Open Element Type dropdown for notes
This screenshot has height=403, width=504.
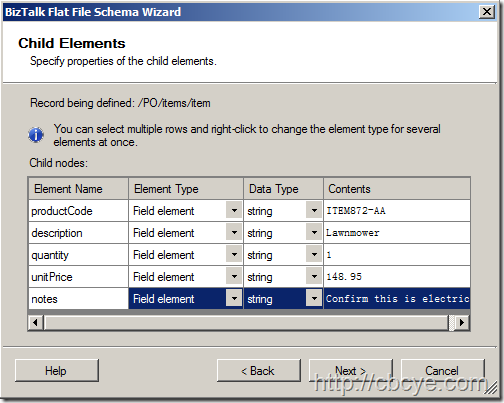(234, 299)
